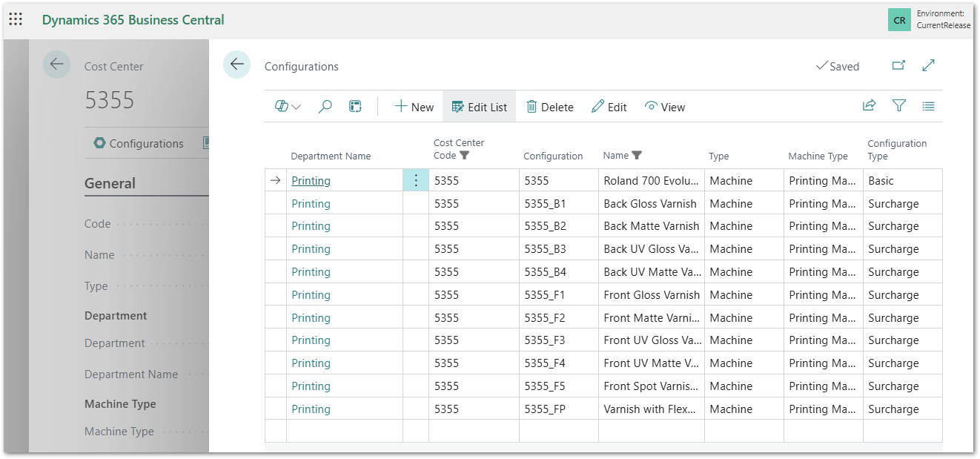Click the View action in toolbar
The image size is (980, 459).
coord(664,107)
